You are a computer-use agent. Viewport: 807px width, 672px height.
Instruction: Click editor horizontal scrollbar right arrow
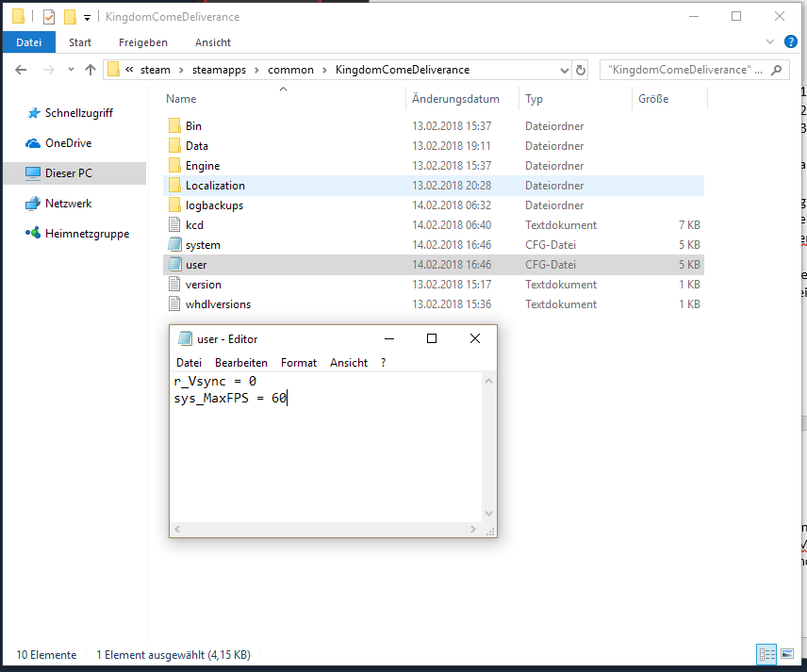pos(473,529)
